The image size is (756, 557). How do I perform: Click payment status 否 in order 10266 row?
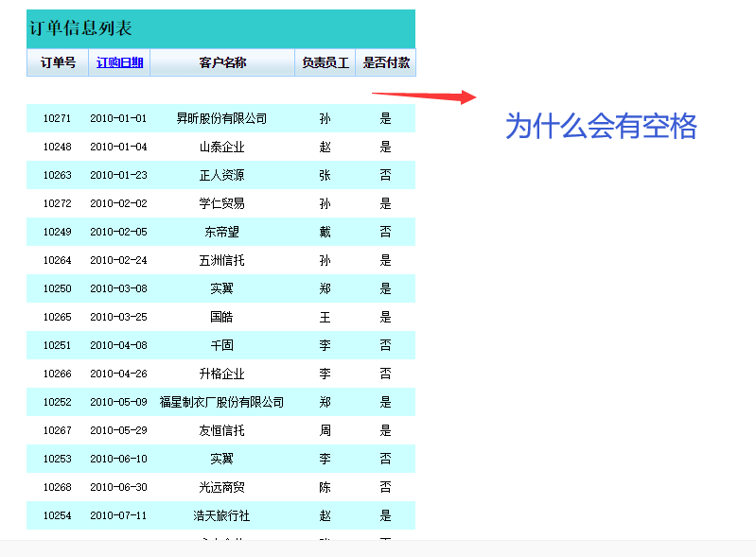[385, 374]
